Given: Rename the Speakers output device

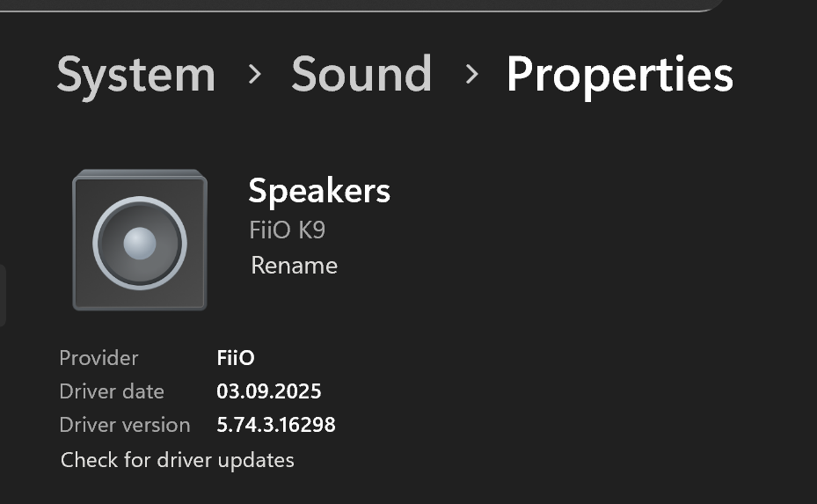Looking at the screenshot, I should point(294,266).
